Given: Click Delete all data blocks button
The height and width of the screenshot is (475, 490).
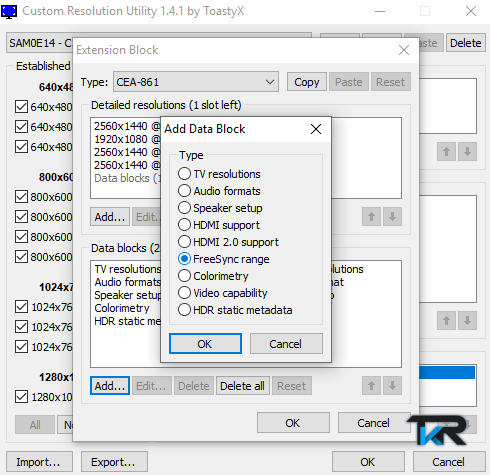Looking at the screenshot, I should click(243, 386).
